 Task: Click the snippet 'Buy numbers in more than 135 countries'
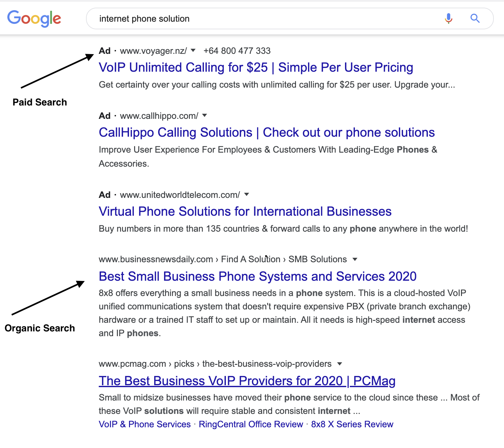(283, 229)
